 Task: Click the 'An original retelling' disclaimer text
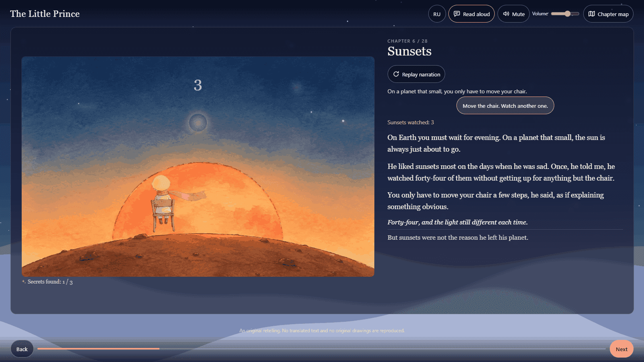[x=322, y=331]
